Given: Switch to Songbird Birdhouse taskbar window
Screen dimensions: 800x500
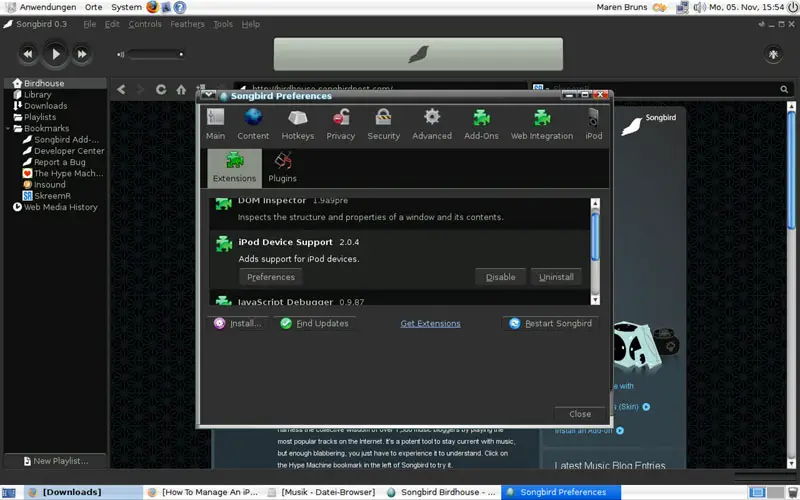Looking at the screenshot, I should pyautogui.click(x=442, y=492).
